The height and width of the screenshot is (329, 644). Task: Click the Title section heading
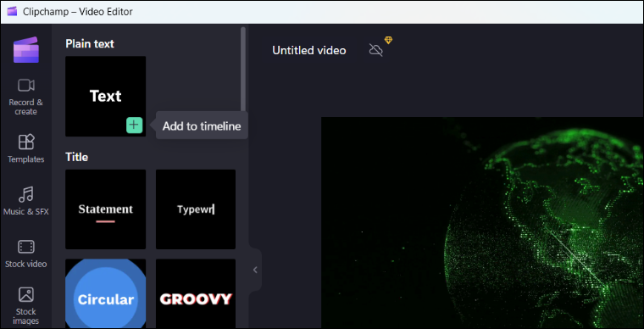coord(77,157)
